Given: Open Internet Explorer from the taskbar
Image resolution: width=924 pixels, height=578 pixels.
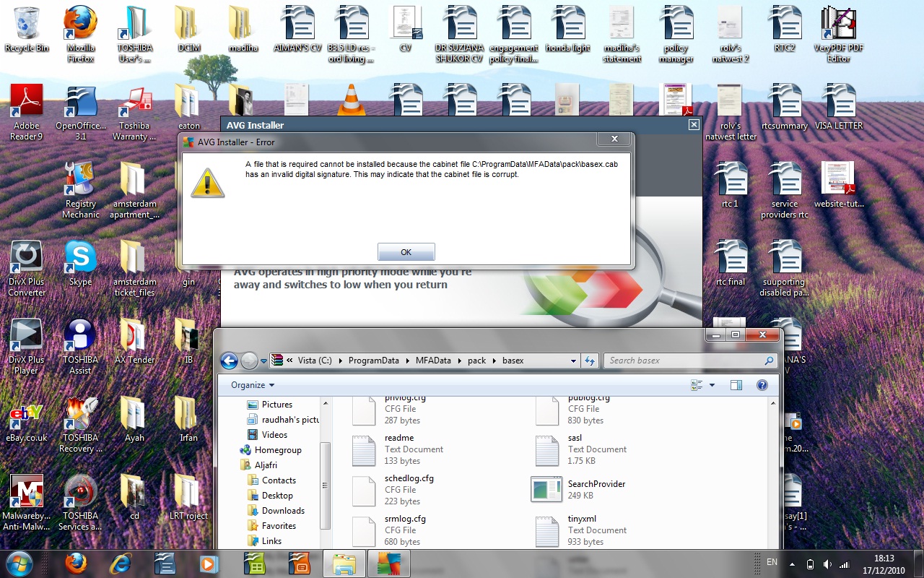Looking at the screenshot, I should pyautogui.click(x=119, y=563).
